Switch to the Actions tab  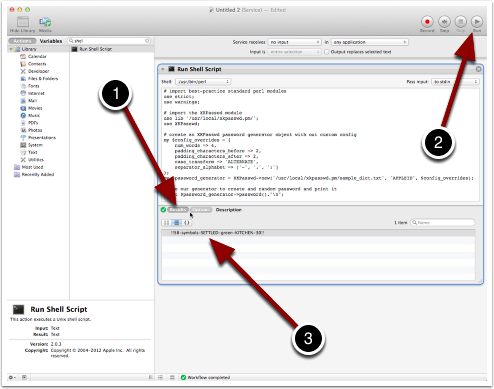point(22,41)
